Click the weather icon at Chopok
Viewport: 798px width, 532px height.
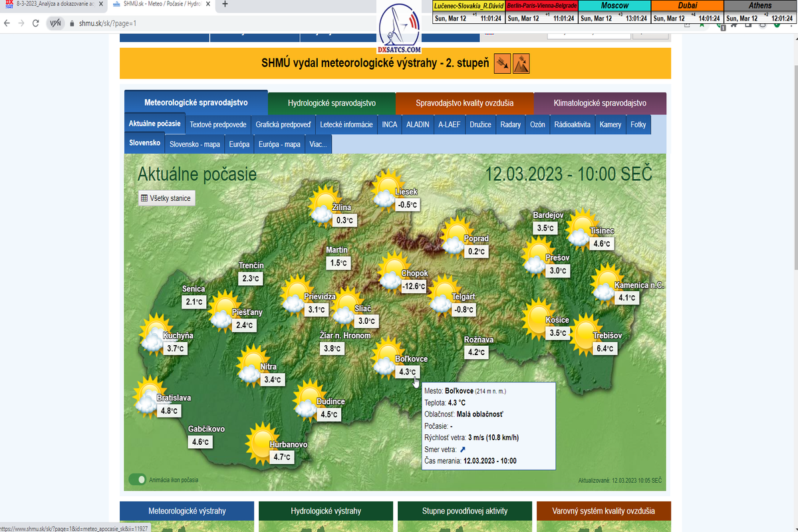click(x=393, y=269)
